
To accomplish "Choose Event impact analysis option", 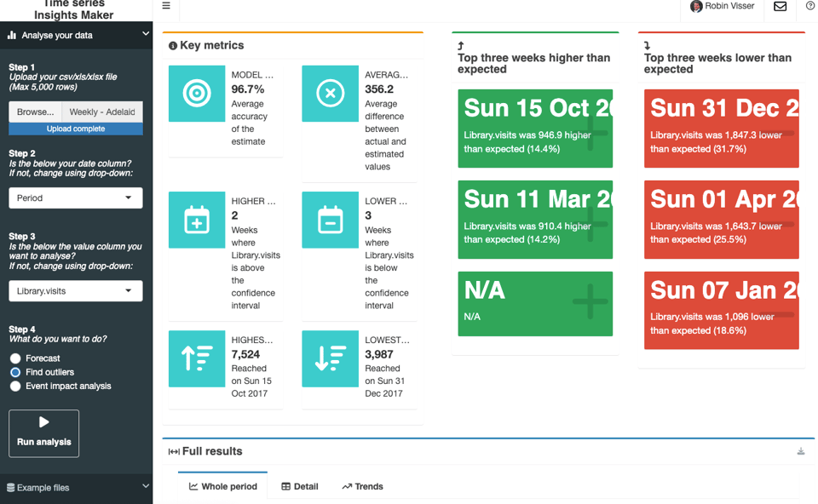I will 15,386.
